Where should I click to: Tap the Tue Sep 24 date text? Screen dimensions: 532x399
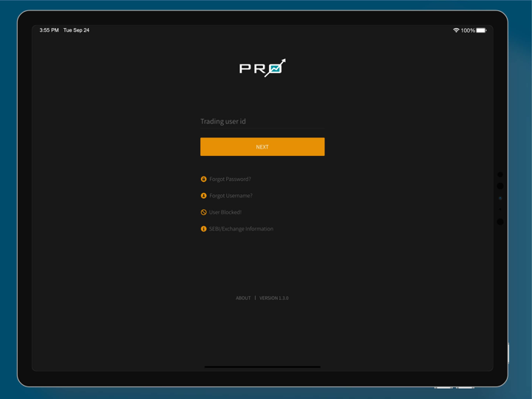tap(76, 30)
